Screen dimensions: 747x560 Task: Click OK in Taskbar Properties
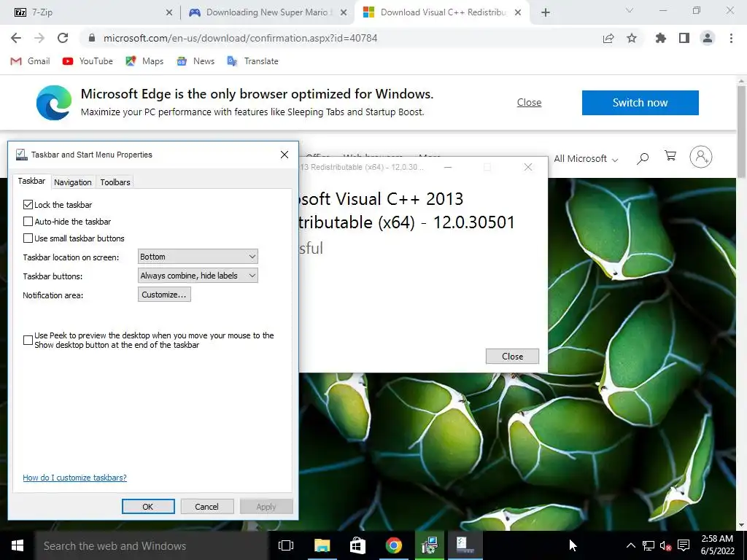[x=148, y=507]
